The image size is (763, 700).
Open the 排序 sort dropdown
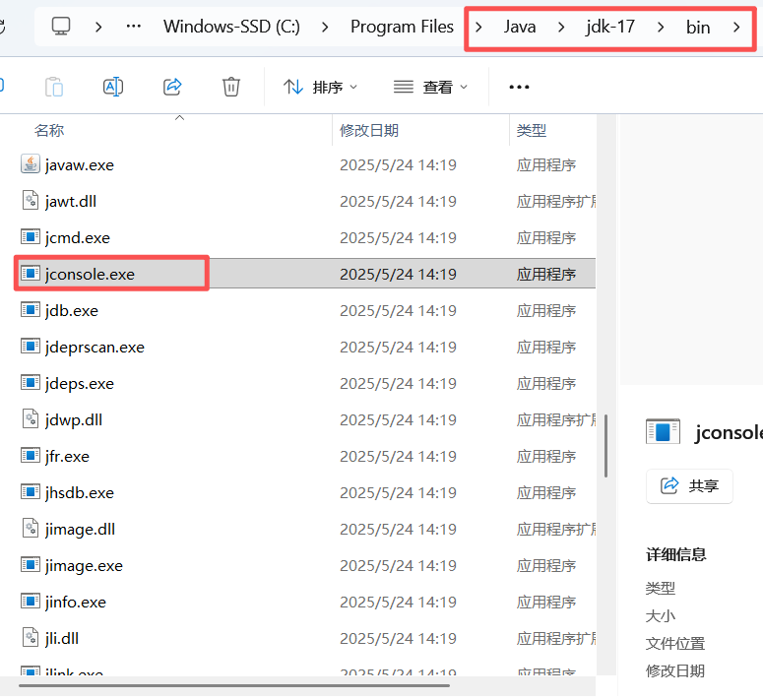pyautogui.click(x=320, y=87)
